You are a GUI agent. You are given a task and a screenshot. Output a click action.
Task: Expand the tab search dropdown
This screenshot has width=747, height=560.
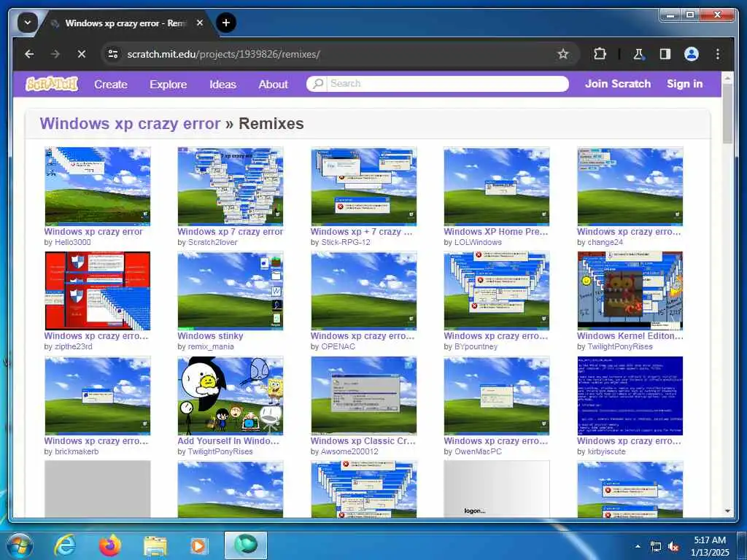(x=28, y=23)
